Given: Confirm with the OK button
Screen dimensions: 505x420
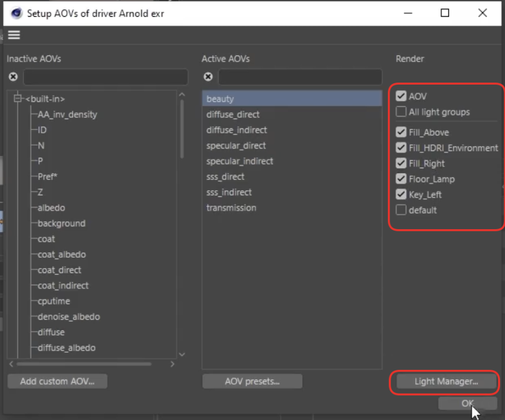Looking at the screenshot, I should 467,403.
